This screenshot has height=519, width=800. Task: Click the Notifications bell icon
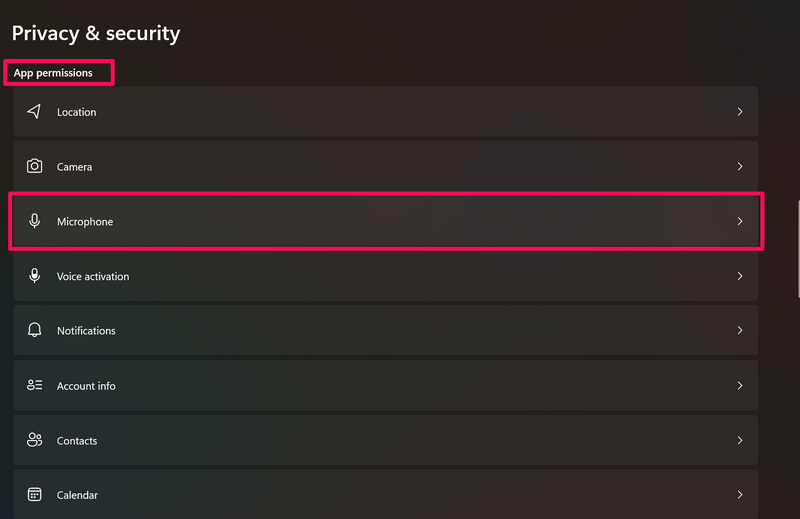(35, 330)
